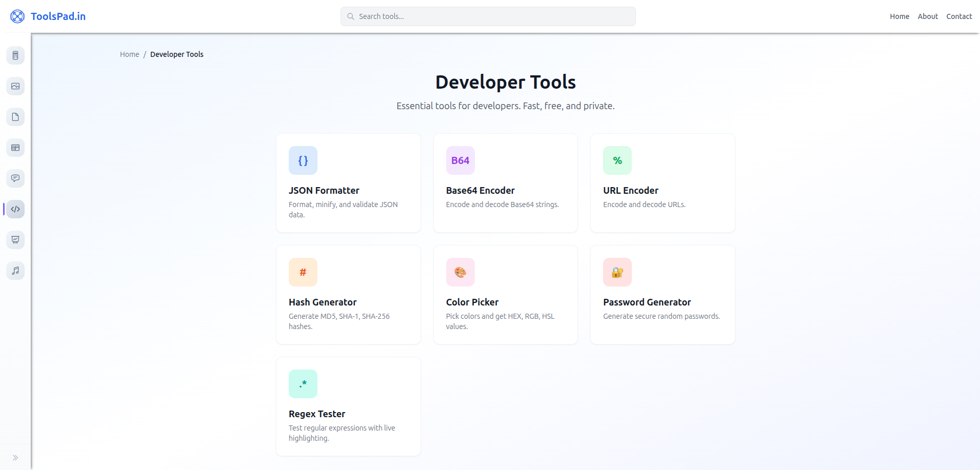Image resolution: width=980 pixels, height=470 pixels.
Task: Select the music tools icon in sidebar
Action: pos(15,271)
